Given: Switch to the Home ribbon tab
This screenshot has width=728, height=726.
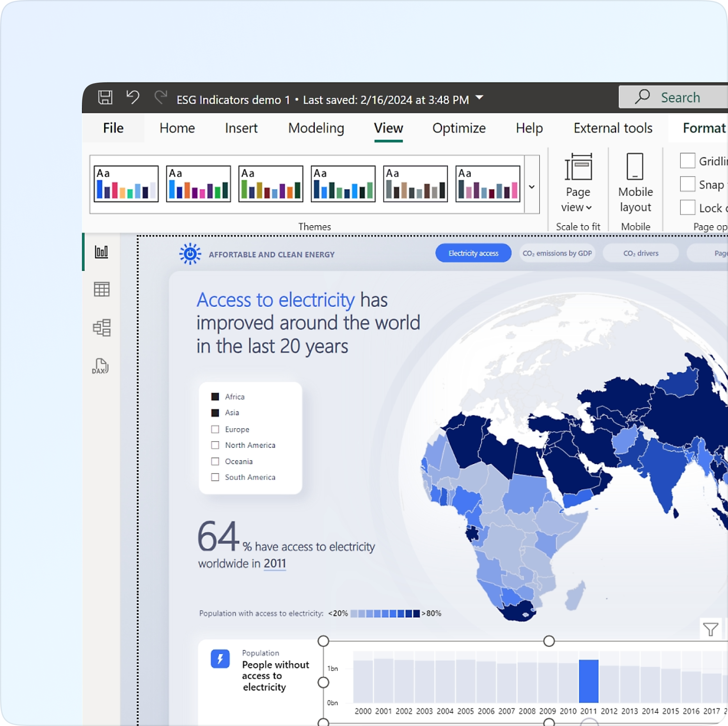Looking at the screenshot, I should click(177, 128).
